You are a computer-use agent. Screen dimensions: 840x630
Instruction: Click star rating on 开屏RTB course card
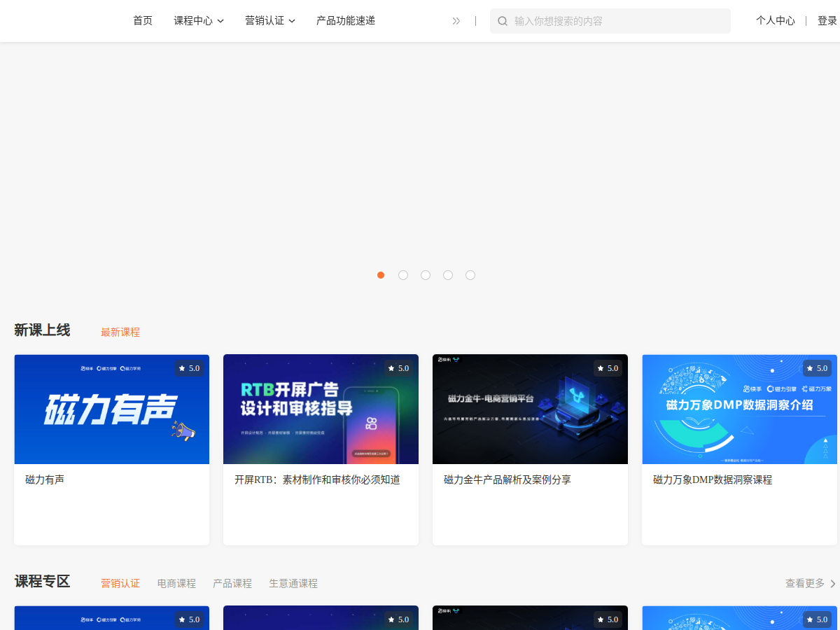pos(398,368)
